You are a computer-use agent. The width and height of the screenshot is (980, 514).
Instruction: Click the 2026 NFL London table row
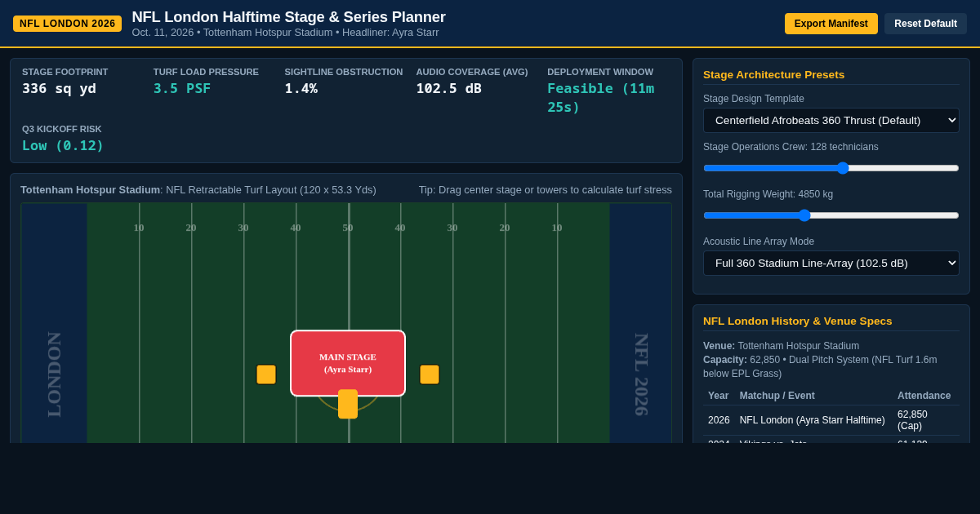pyautogui.click(x=831, y=420)
